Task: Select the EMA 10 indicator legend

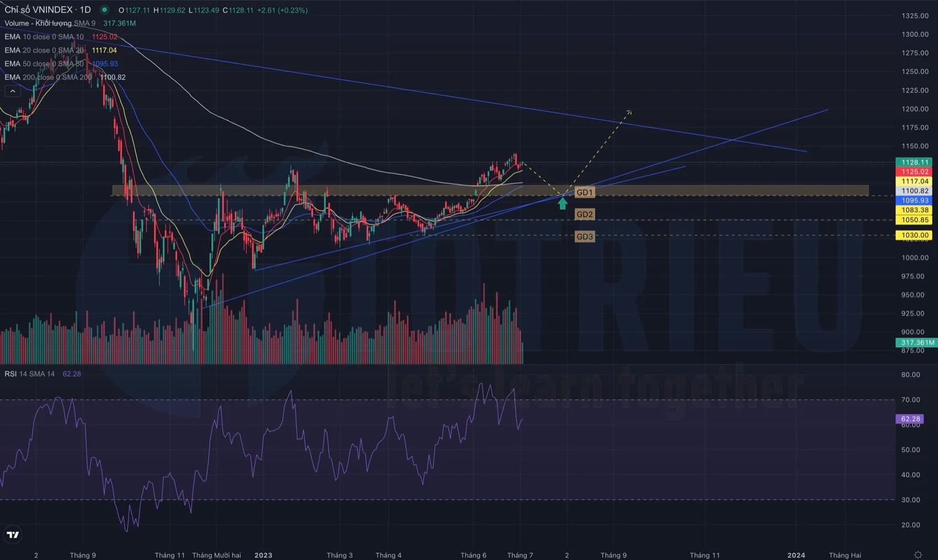Action: 44,37
